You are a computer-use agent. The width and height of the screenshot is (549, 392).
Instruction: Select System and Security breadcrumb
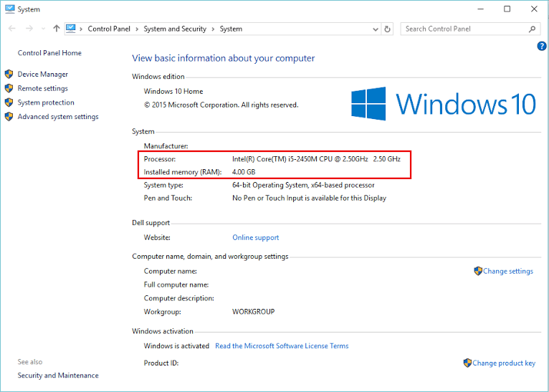click(x=175, y=29)
